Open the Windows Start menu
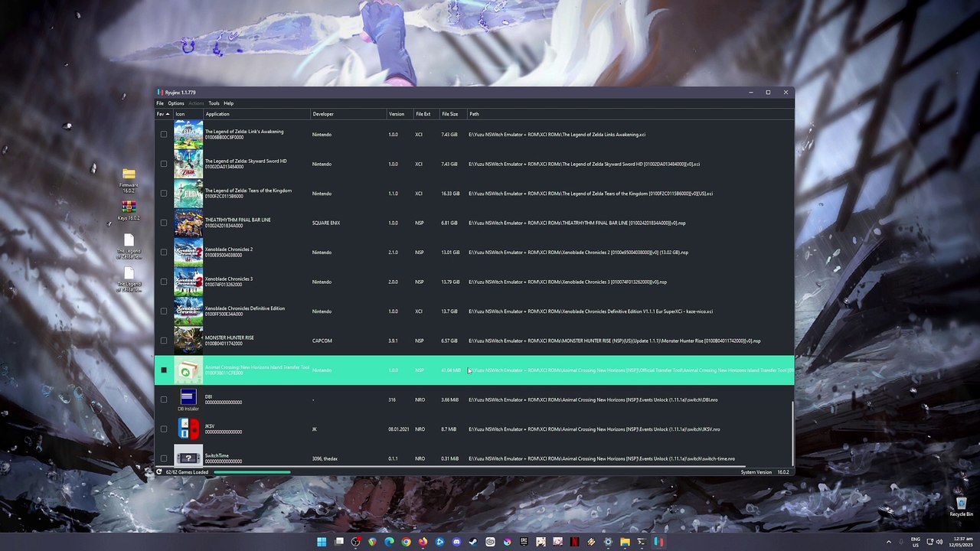 click(322, 542)
